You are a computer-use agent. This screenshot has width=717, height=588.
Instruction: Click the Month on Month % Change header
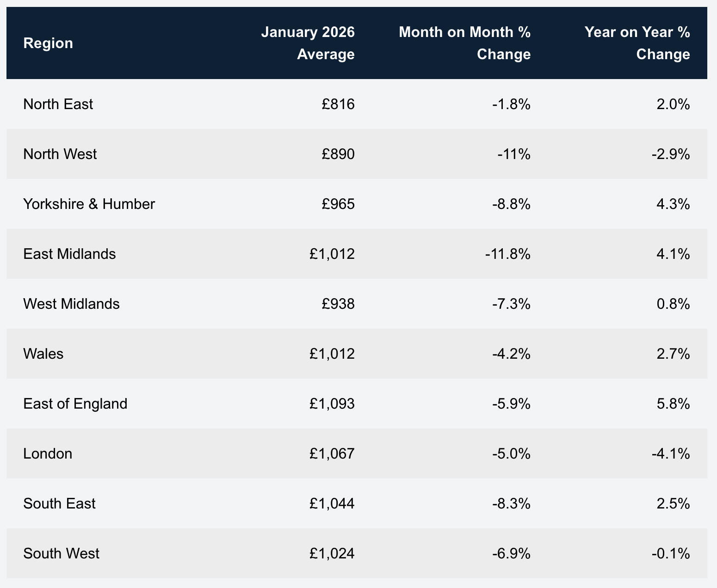pos(464,43)
